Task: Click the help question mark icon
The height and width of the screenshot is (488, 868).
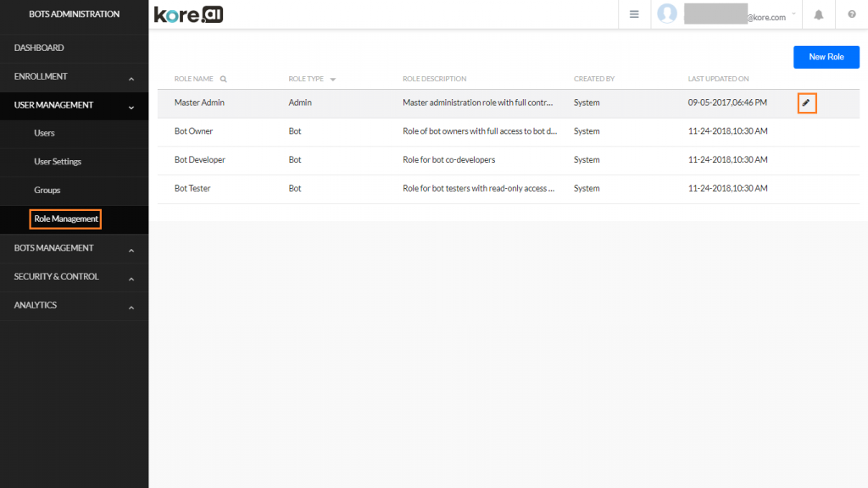Action: [852, 14]
